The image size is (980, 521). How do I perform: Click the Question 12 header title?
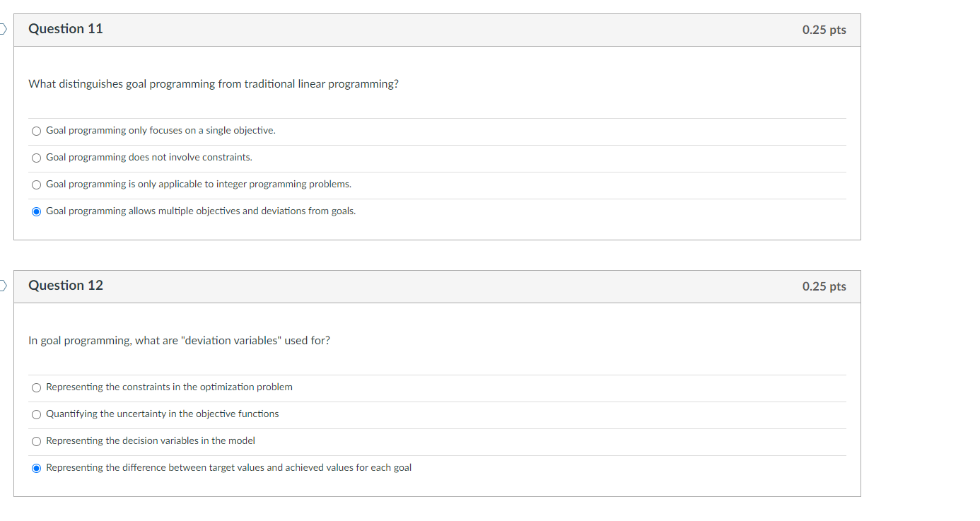click(x=65, y=286)
